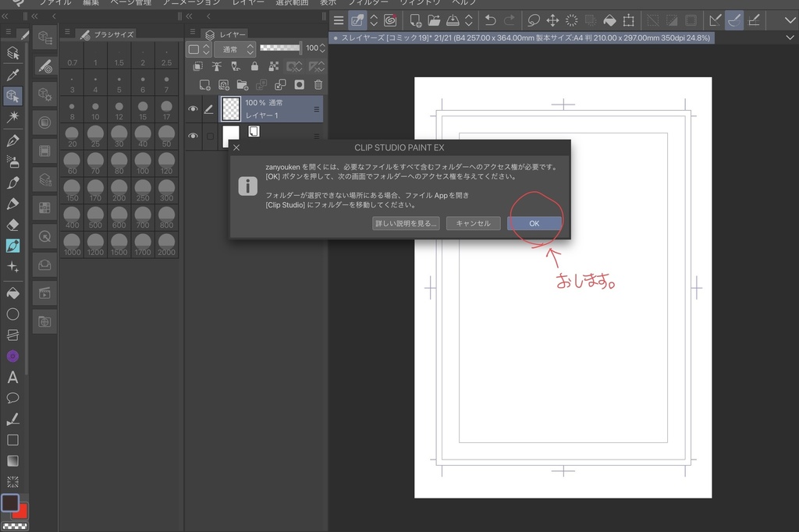Select the Pen nib tool
Viewport: 799px width, 532px height.
pyautogui.click(x=12, y=140)
